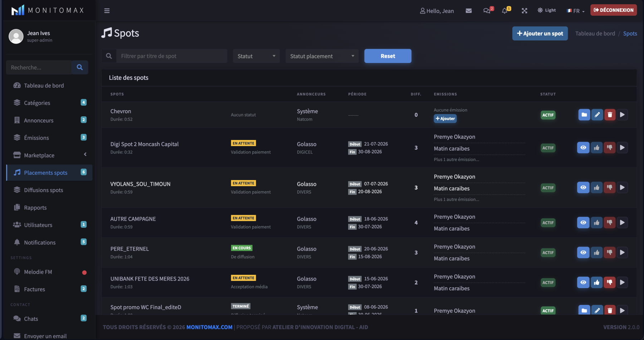
Task: Reject UNIBANK FETE DES MERES 2026
Action: [x=610, y=282]
